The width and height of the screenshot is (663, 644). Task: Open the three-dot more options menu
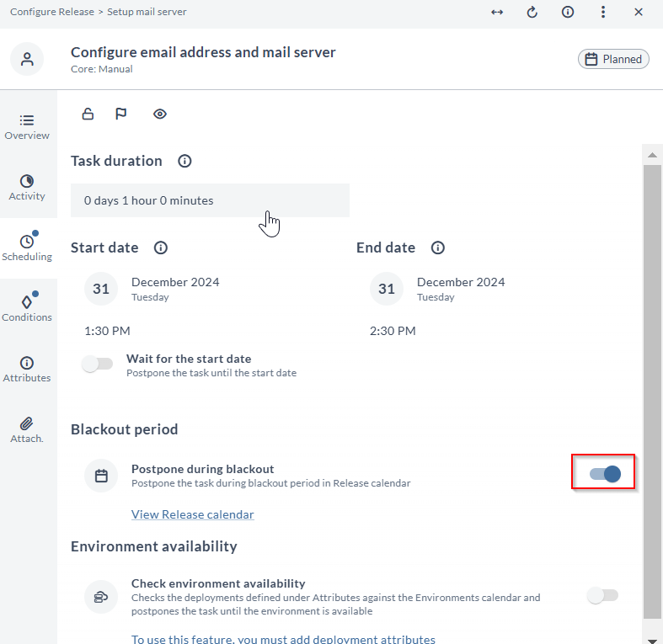click(603, 12)
